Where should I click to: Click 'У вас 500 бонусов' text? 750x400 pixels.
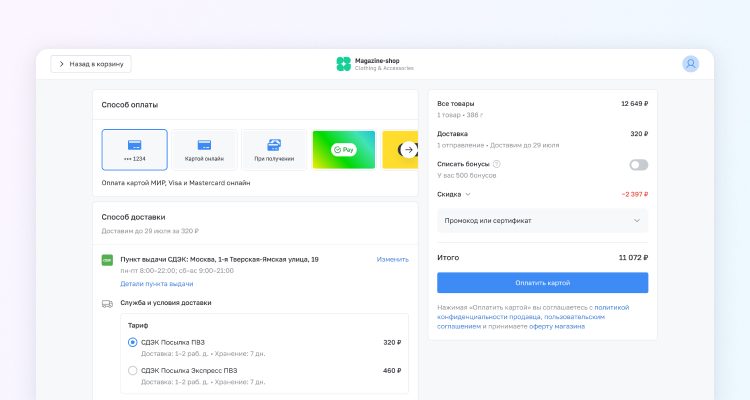coord(466,176)
